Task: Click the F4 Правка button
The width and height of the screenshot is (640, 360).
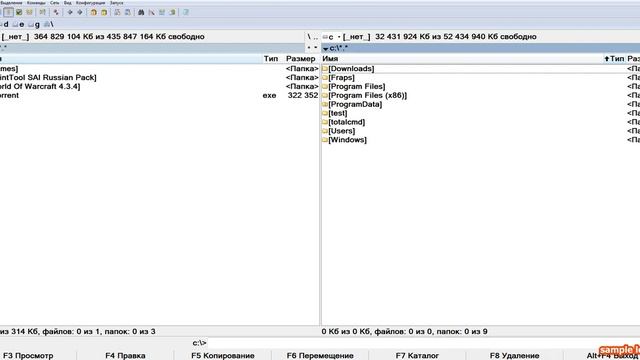Action: [x=125, y=356]
